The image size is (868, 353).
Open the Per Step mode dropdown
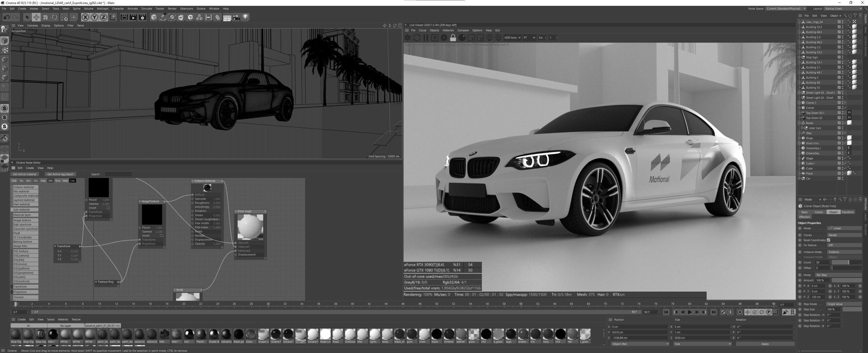coord(838,275)
